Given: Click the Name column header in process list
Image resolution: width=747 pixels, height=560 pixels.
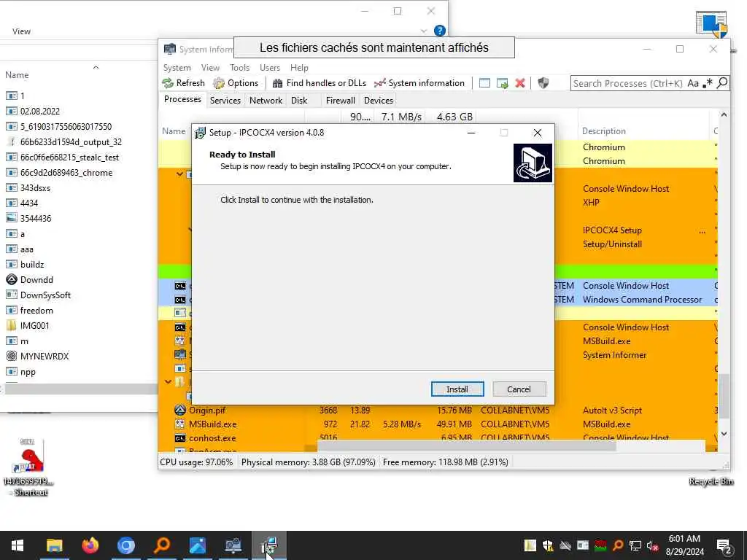Looking at the screenshot, I should (x=174, y=131).
